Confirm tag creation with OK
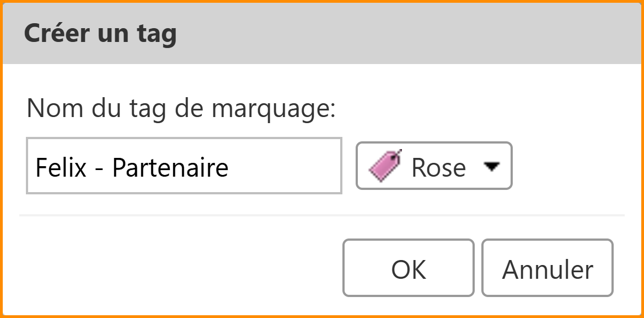 tap(408, 268)
